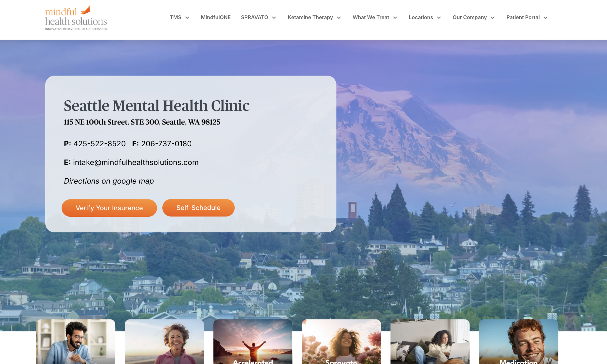Click the Self-Schedule button

[198, 208]
